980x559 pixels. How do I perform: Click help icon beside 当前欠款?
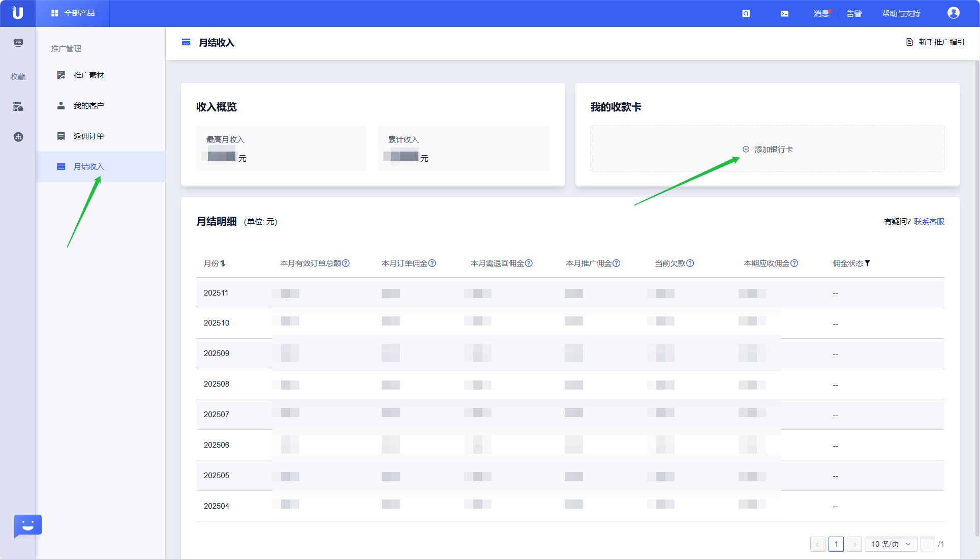[x=690, y=263]
